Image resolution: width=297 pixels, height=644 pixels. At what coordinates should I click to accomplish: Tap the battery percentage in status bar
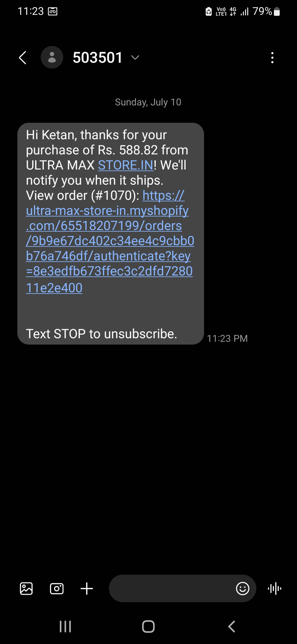pos(262,11)
